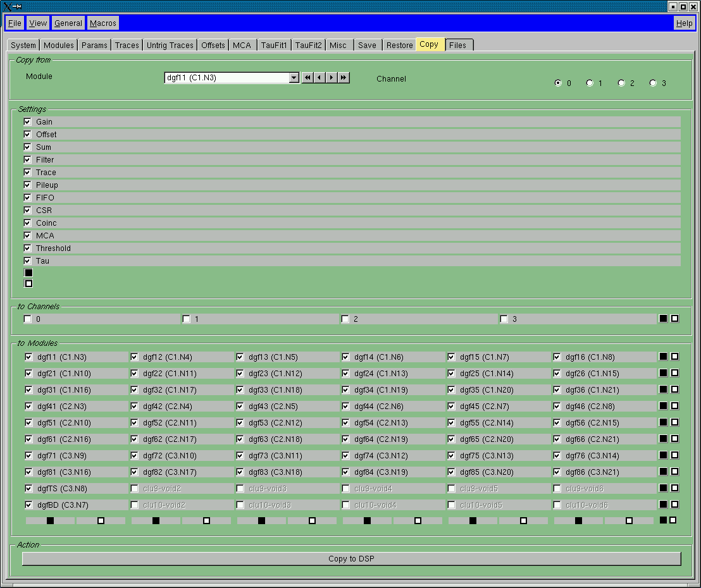This screenshot has width=701, height=588.
Task: Select entire dgf41 row with black square
Action: [664, 406]
